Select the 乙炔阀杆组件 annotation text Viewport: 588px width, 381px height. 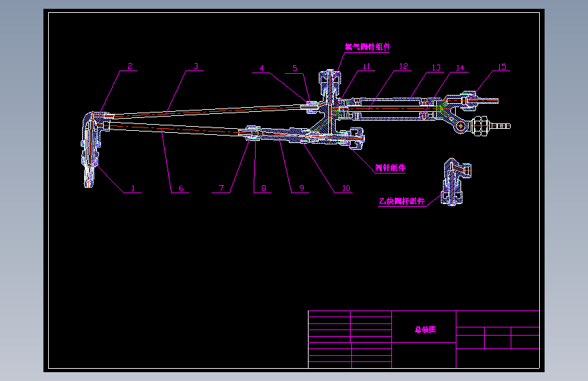(x=401, y=201)
